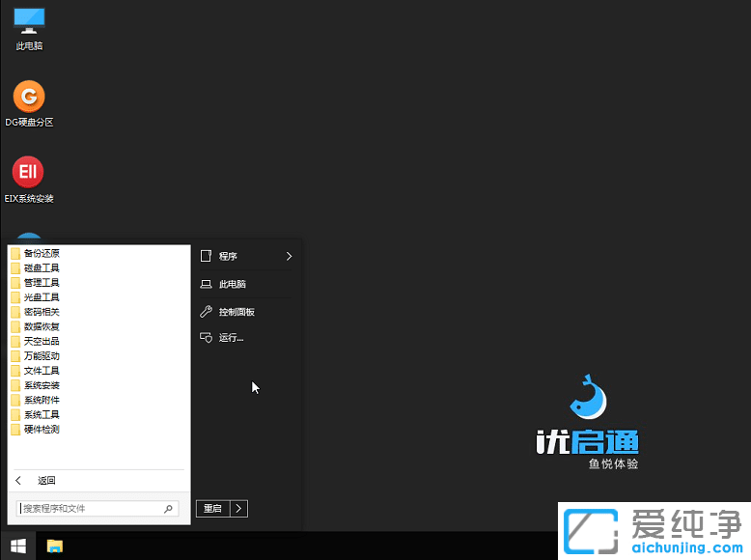This screenshot has height=560, width=751.
Task: Open 控制面板 from the start menu
Action: pos(236,312)
